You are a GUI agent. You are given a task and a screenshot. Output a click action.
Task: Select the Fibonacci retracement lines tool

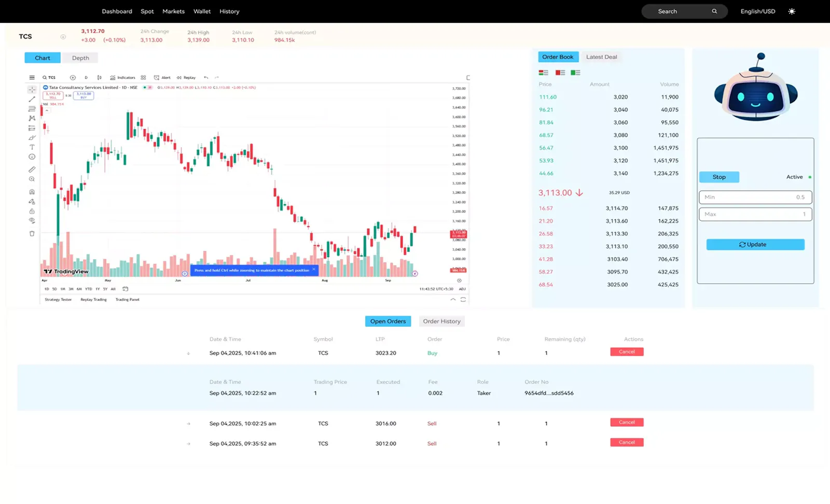click(x=32, y=109)
